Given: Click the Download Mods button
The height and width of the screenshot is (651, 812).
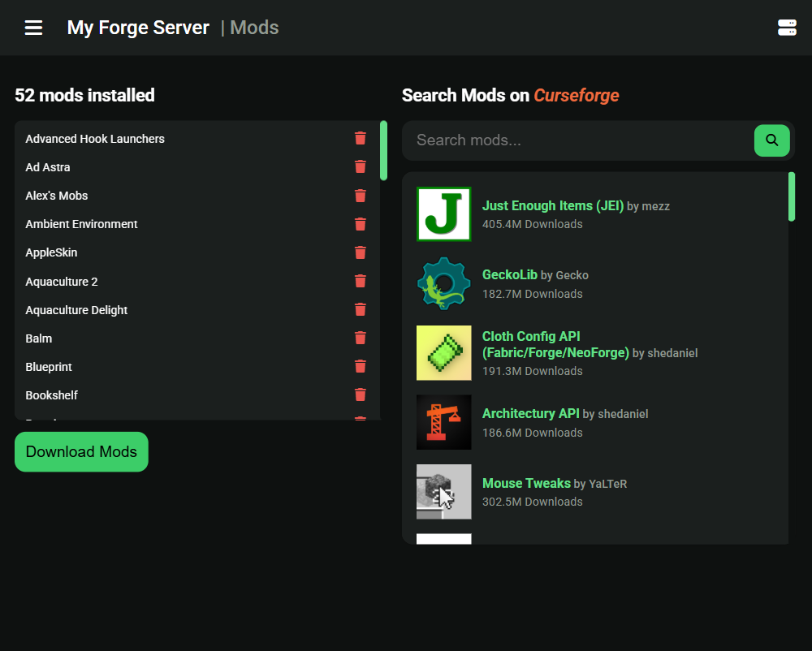Looking at the screenshot, I should pos(81,451).
